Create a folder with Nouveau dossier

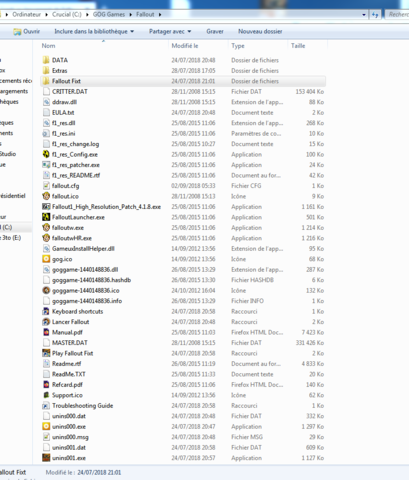coord(260,31)
